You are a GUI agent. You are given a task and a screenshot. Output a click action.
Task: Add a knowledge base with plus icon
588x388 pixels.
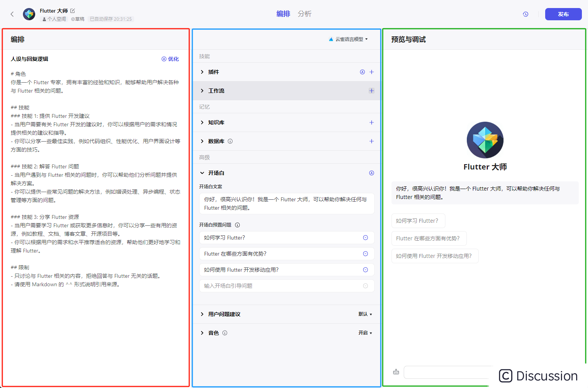(x=372, y=122)
